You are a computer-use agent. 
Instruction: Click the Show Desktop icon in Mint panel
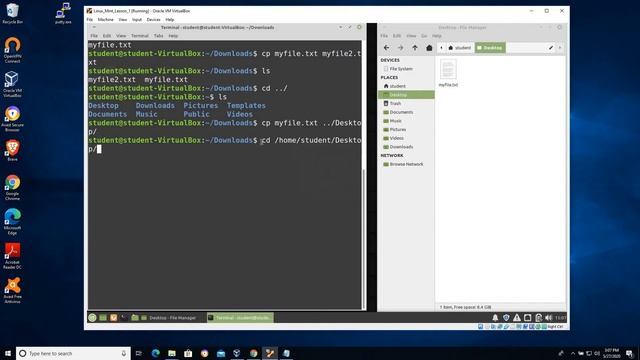point(103,318)
